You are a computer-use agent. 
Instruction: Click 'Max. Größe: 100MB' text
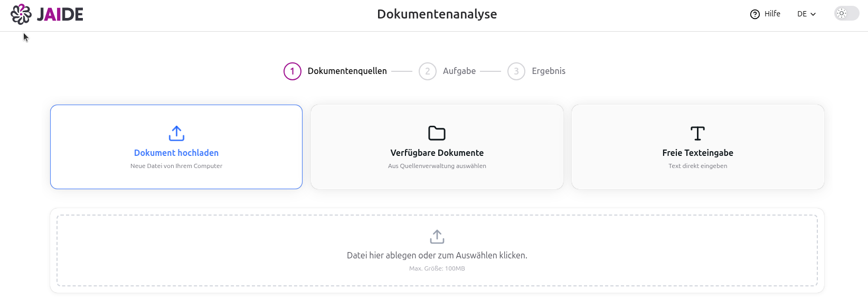coord(437,268)
